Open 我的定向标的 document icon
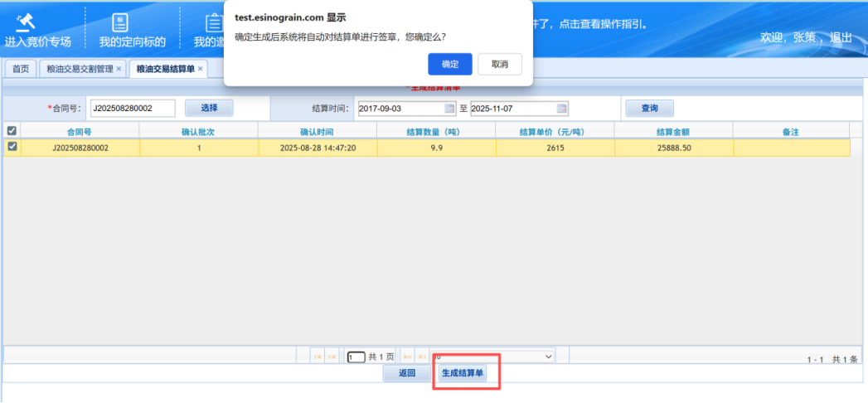 (120, 22)
